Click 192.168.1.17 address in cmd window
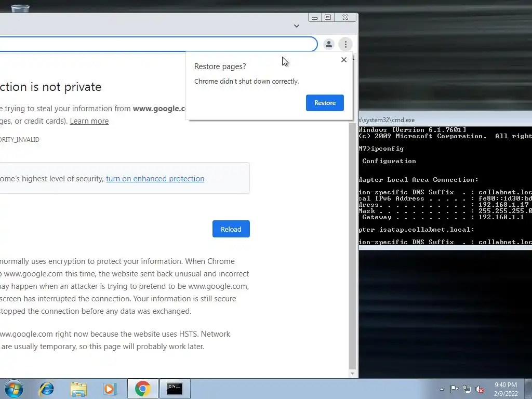This screenshot has width=532, height=399. pos(503,205)
